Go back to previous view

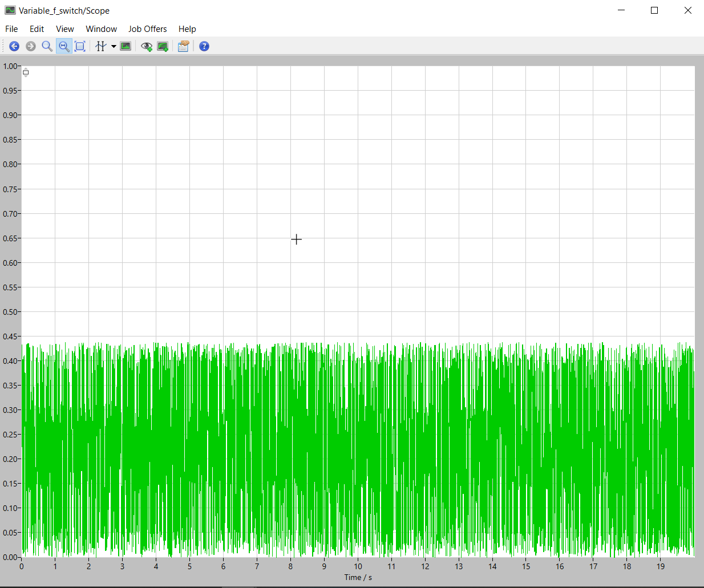coord(14,46)
